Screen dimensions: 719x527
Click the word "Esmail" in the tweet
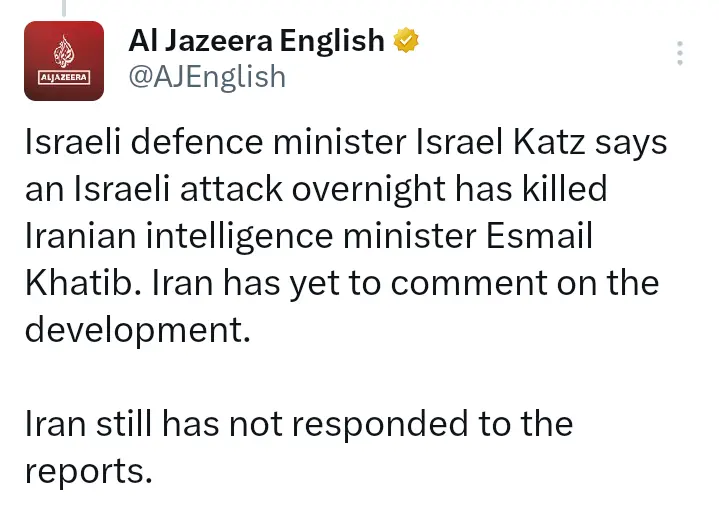coord(550,236)
